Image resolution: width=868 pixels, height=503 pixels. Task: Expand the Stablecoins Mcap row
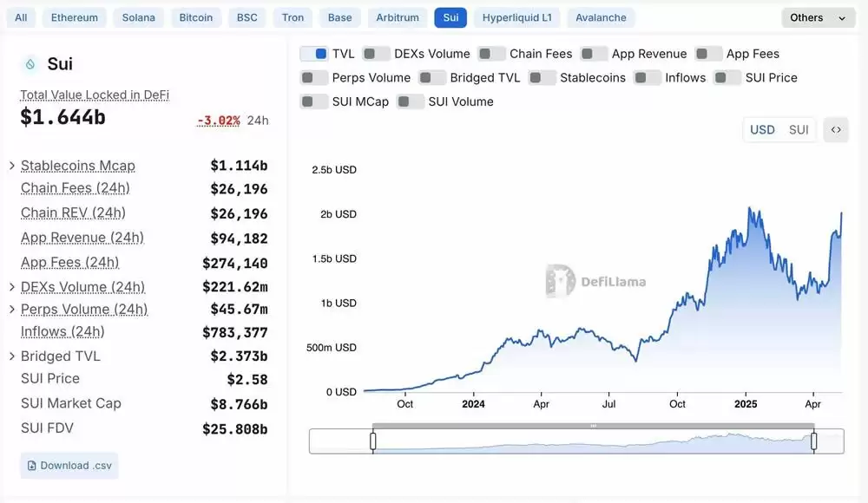tap(11, 166)
